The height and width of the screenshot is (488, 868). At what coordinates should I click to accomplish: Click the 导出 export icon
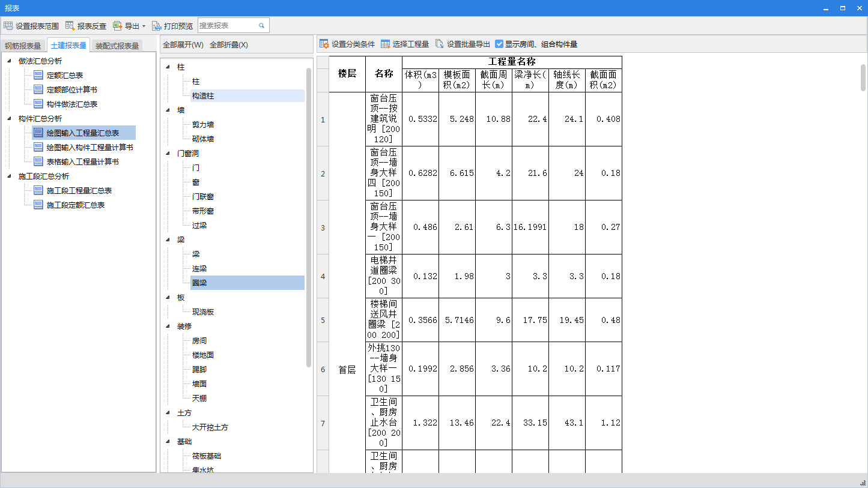tap(118, 26)
